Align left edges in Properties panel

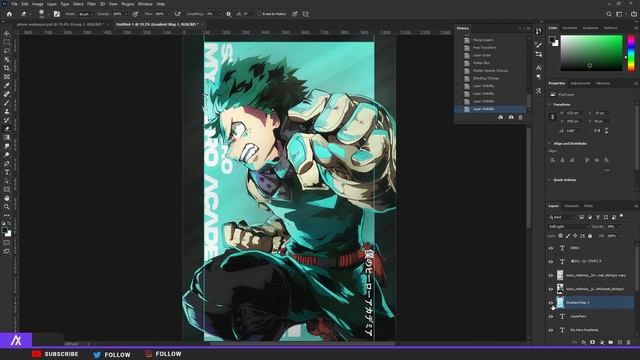(553, 160)
